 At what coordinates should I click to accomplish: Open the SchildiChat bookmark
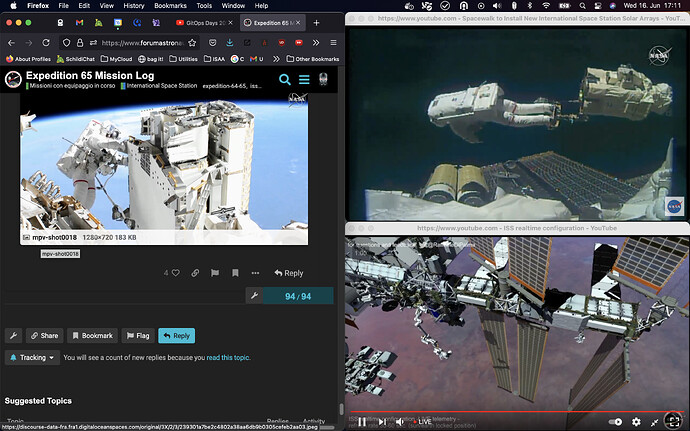tap(76, 59)
